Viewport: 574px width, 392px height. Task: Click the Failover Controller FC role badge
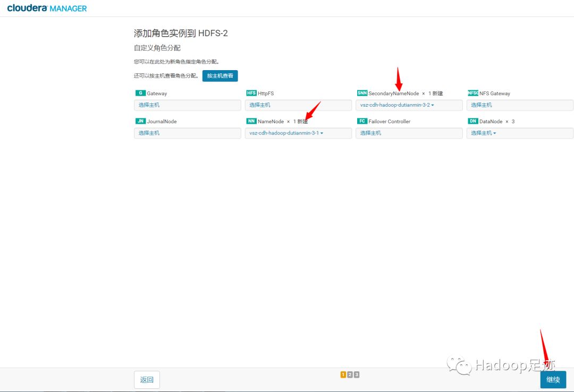(x=362, y=121)
